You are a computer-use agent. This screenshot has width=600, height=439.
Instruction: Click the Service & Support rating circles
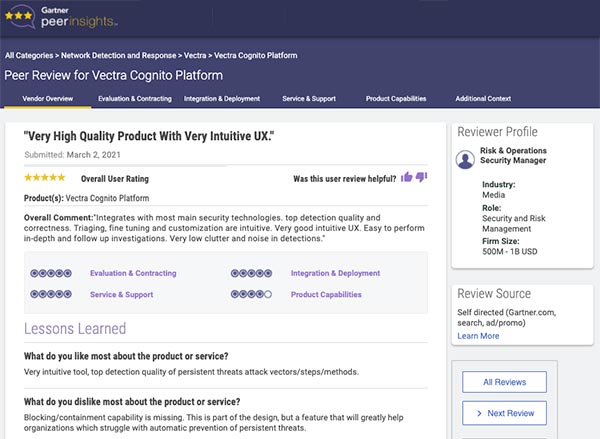tap(51, 294)
